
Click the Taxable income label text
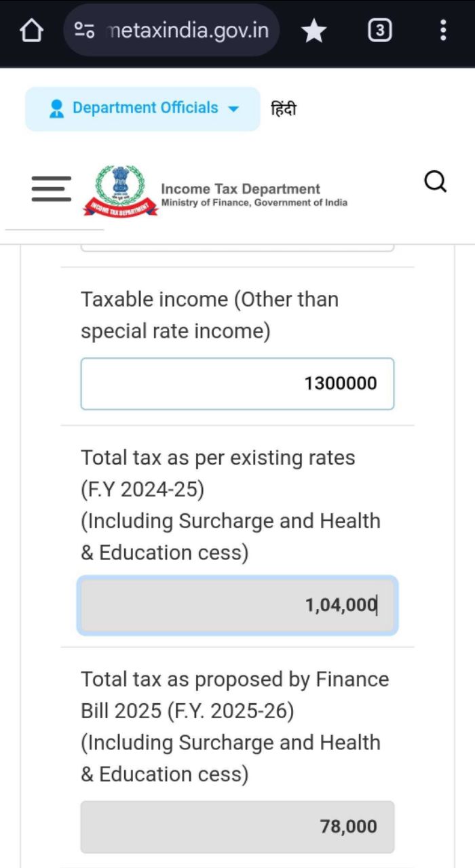pos(210,315)
